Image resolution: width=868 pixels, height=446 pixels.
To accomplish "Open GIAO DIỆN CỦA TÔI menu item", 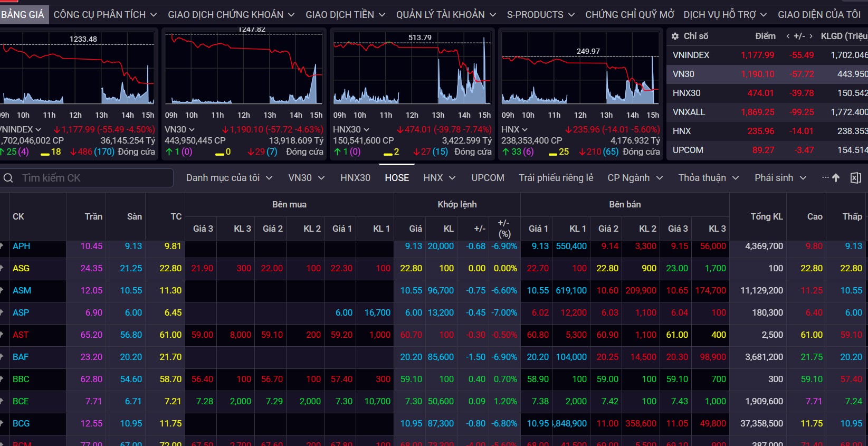I will [819, 15].
